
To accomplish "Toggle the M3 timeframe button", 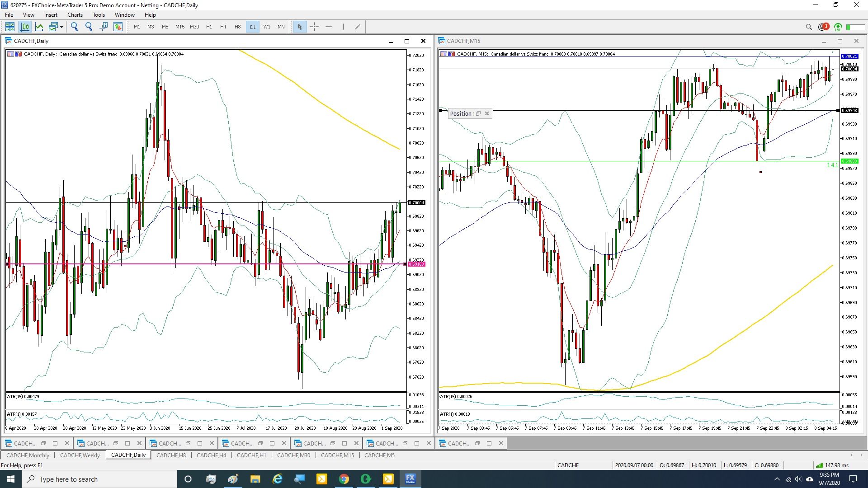I will click(x=151, y=27).
